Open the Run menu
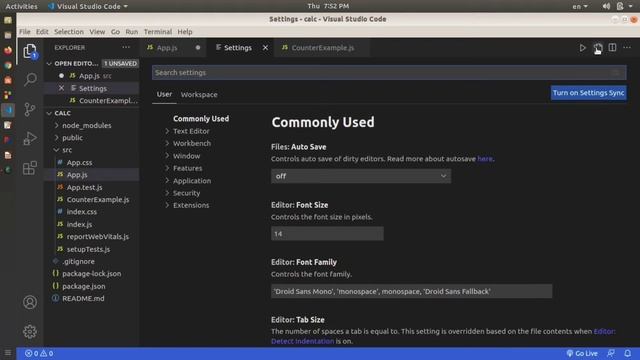The image size is (640, 360). click(131, 32)
